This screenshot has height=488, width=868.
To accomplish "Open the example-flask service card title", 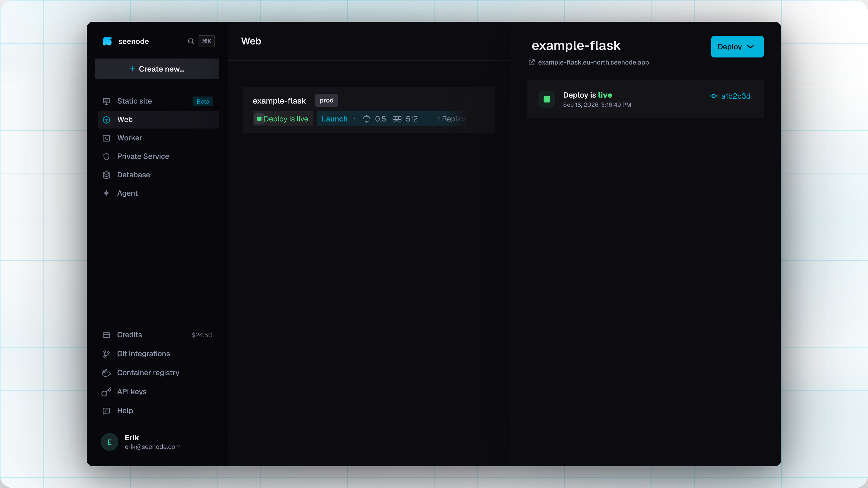I will pos(279,101).
